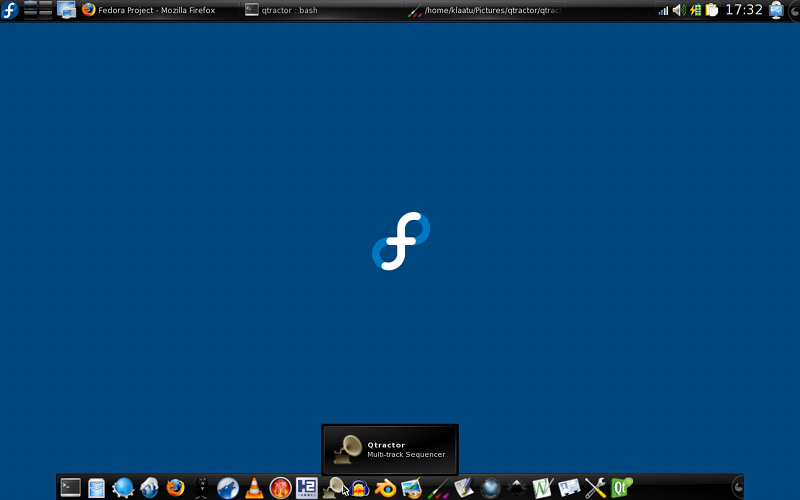Screen dimensions: 800x500
Task: Launch Qtractor from the dock
Action: 333,487
